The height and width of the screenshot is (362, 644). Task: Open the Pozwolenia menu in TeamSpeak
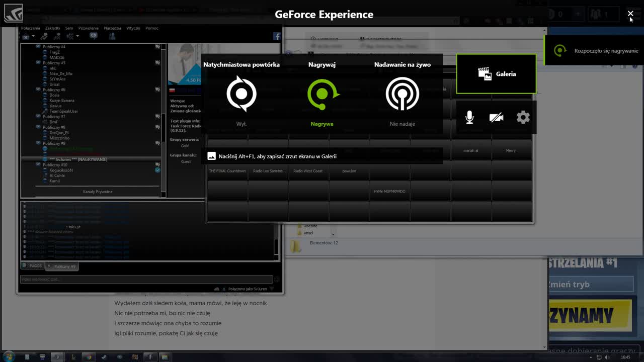[x=89, y=28]
